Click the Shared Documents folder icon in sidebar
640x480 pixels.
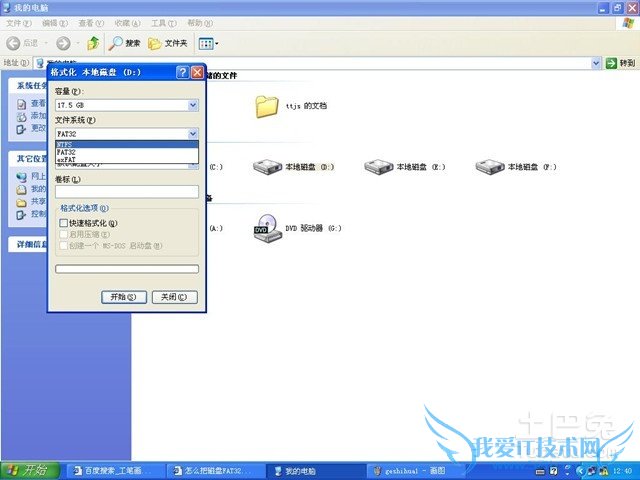(x=21, y=202)
